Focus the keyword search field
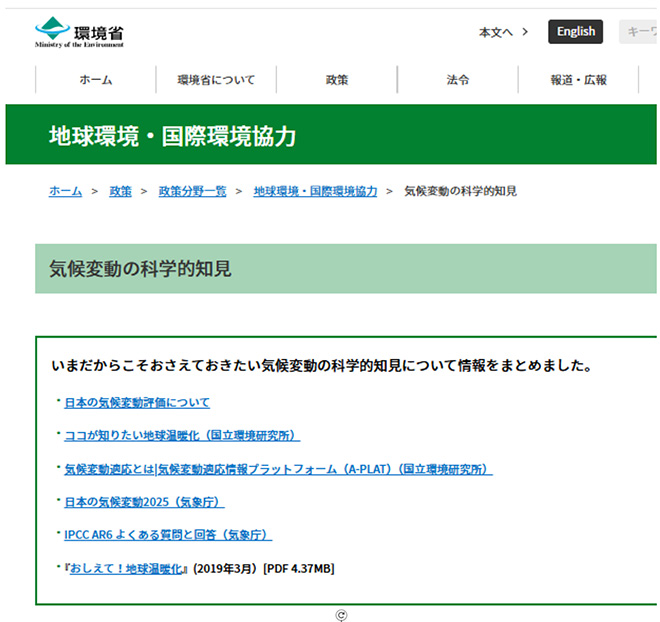660x622 pixels. pos(638,32)
